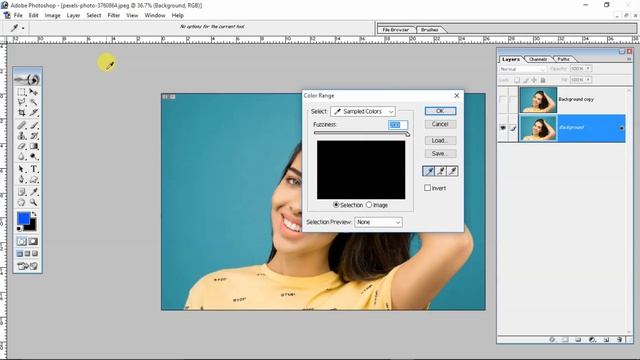The width and height of the screenshot is (640, 360).
Task: Select the Hand tool
Action: tap(22, 202)
